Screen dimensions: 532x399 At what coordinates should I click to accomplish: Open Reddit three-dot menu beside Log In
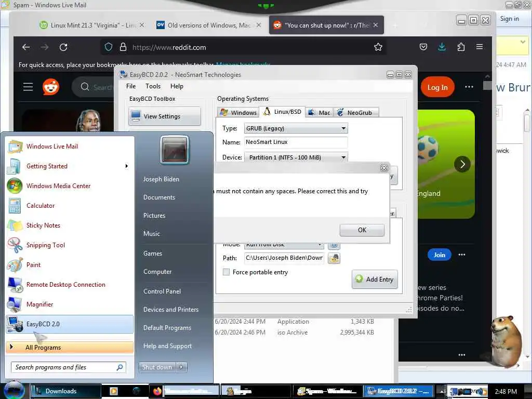(469, 87)
